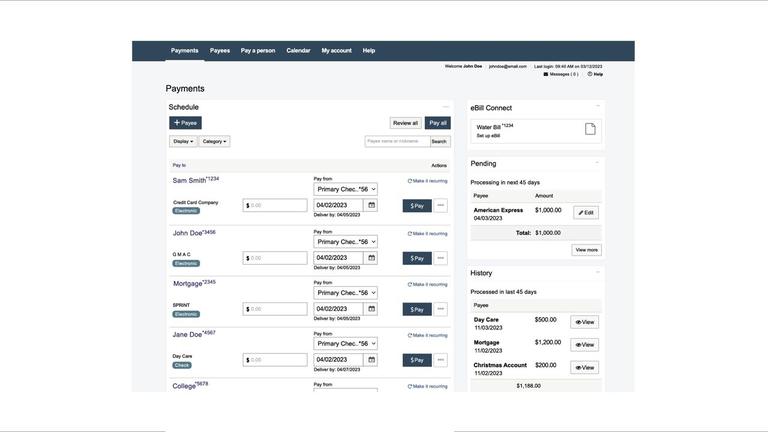768x432 pixels.
Task: Click Make it recurring for Sam Smith
Action: (x=427, y=181)
